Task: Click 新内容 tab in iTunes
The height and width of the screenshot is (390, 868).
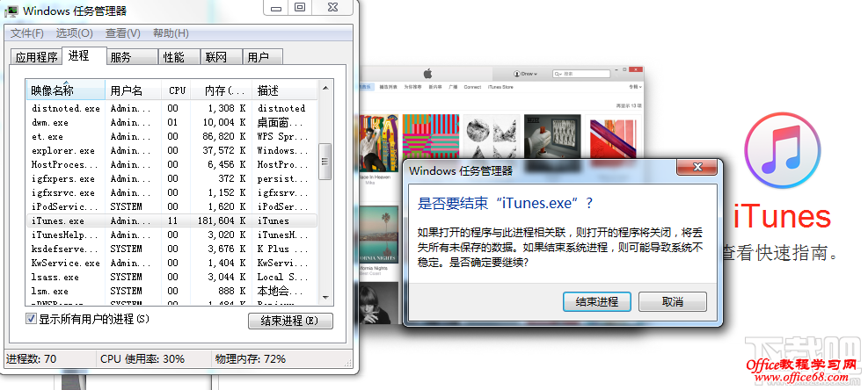Action: click(x=435, y=87)
